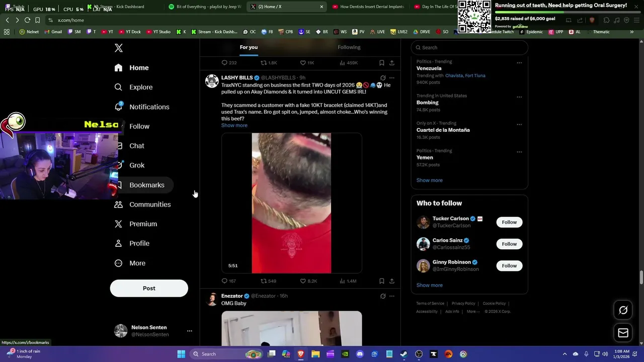The image size is (644, 362).
Task: Click the page vertical scrollbar
Action: tap(641, 277)
